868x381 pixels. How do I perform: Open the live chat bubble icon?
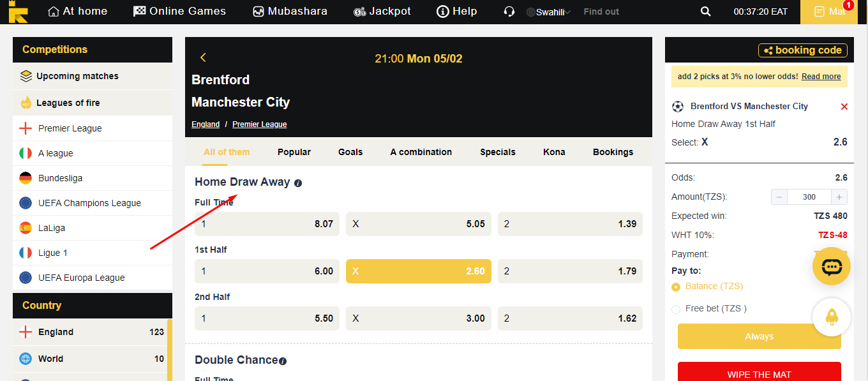click(x=832, y=267)
